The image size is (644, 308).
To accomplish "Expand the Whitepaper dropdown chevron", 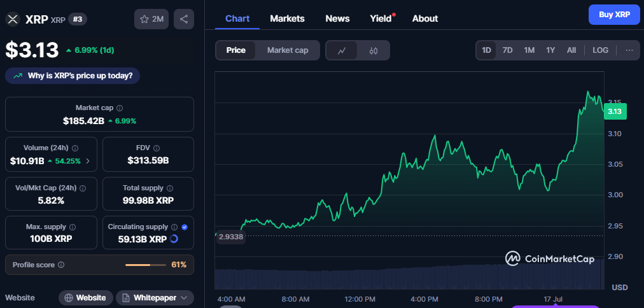I will (x=184, y=298).
